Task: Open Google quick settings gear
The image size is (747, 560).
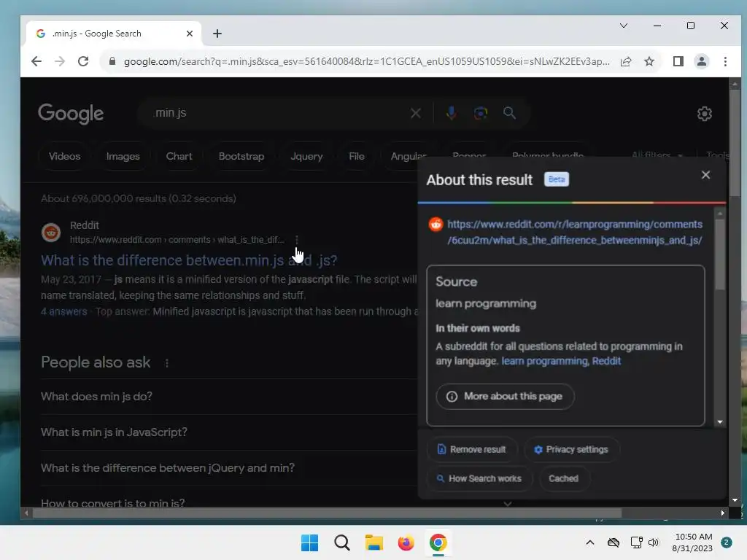Action: tap(705, 114)
